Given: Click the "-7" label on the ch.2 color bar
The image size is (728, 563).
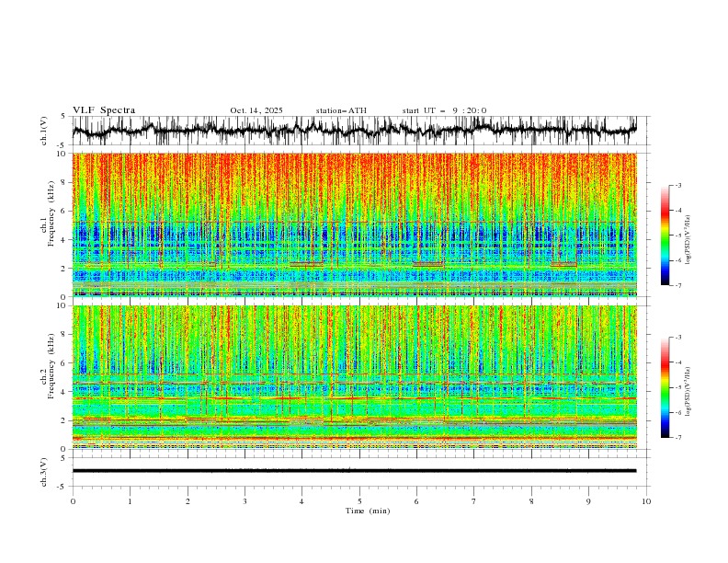Looking at the screenshot, I should pyautogui.click(x=677, y=438).
